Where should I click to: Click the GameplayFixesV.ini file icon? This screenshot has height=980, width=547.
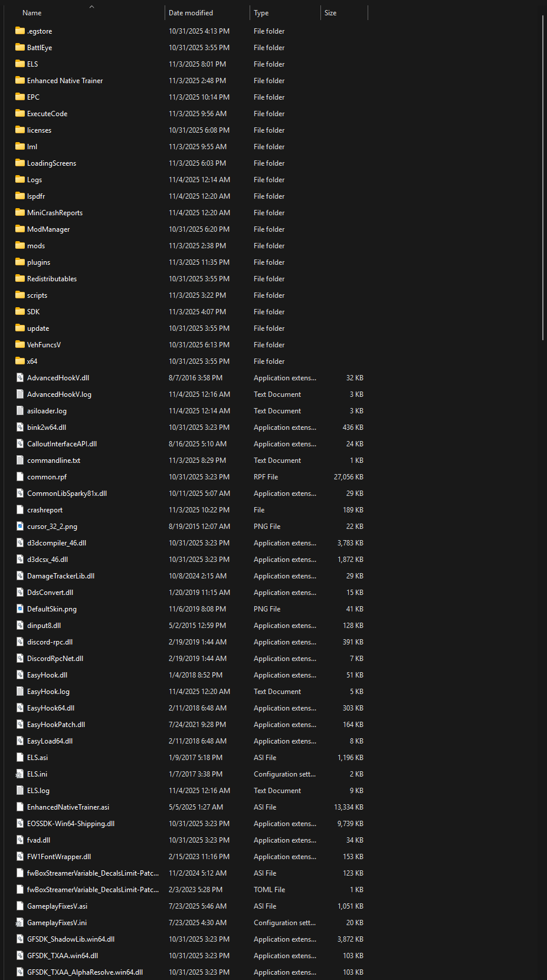pyautogui.click(x=20, y=922)
